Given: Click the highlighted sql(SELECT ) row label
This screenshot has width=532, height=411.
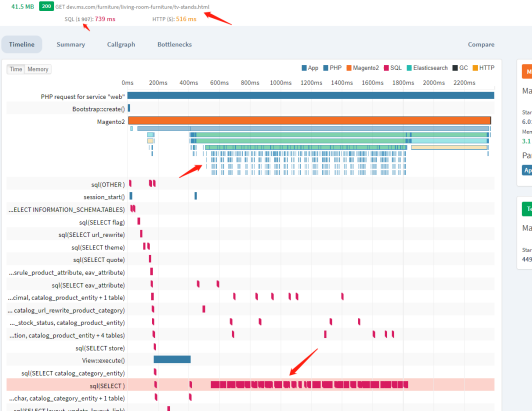Looking at the screenshot, I should coord(107,386).
